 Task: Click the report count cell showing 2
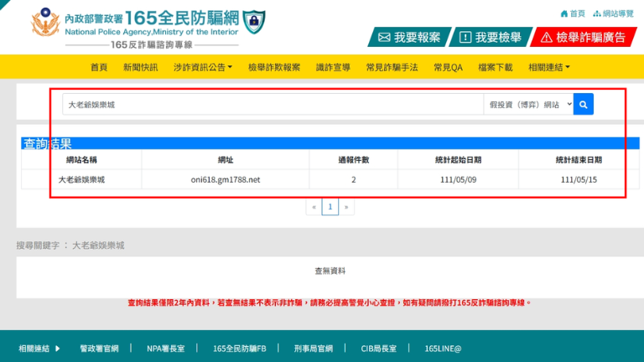pyautogui.click(x=354, y=179)
